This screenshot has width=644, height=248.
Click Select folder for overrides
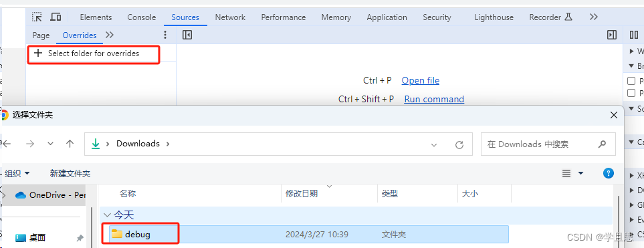tap(93, 53)
